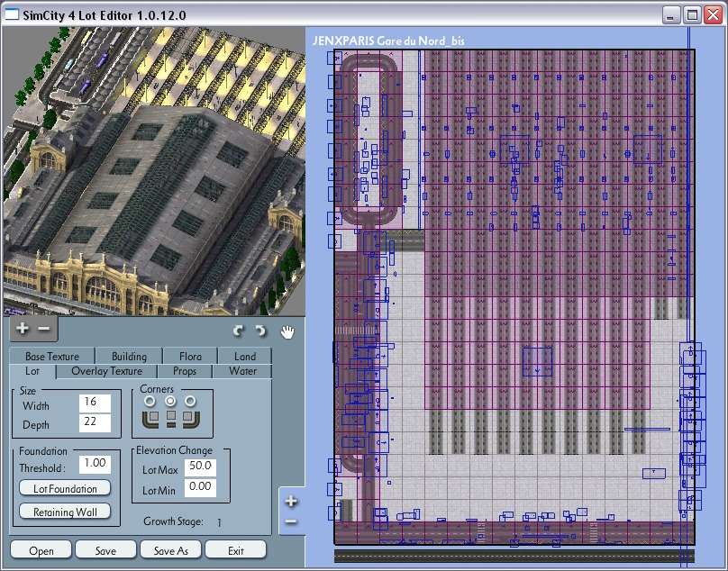
Task: Maximize the Lot Editor window
Action: [692, 15]
